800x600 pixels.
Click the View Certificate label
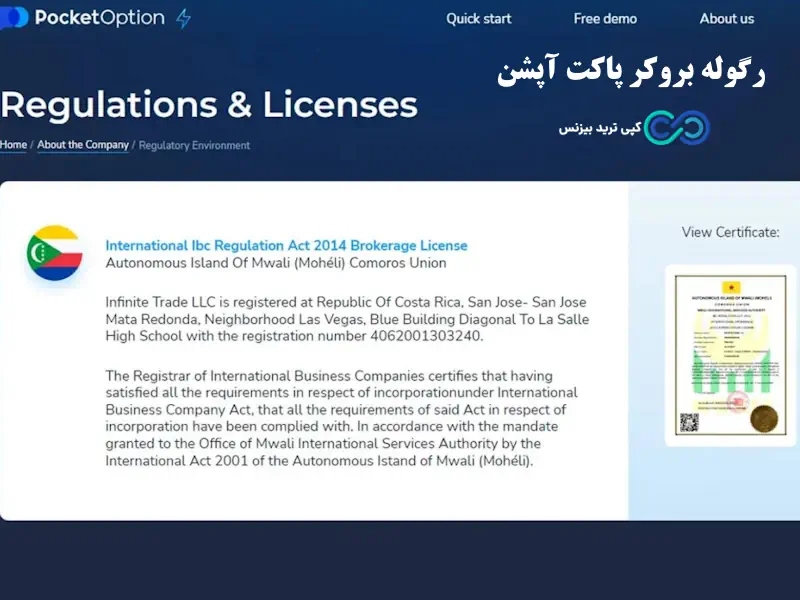pyautogui.click(x=730, y=232)
